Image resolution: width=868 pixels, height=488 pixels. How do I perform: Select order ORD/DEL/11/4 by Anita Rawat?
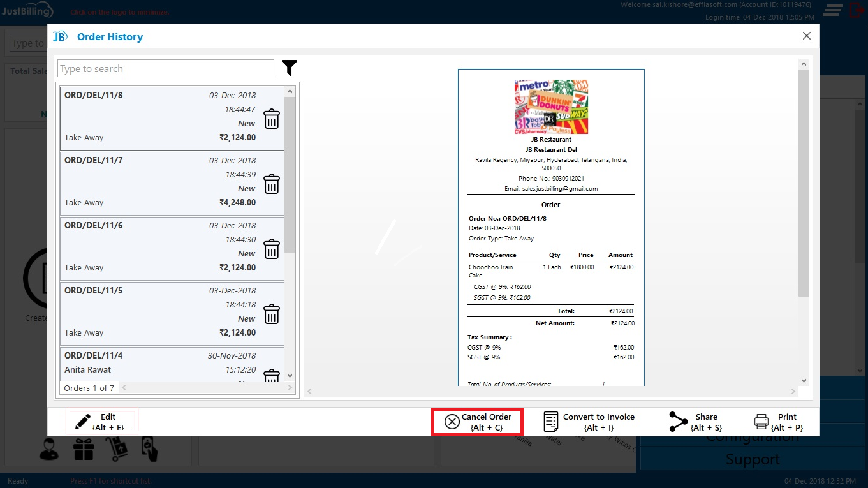(172, 364)
